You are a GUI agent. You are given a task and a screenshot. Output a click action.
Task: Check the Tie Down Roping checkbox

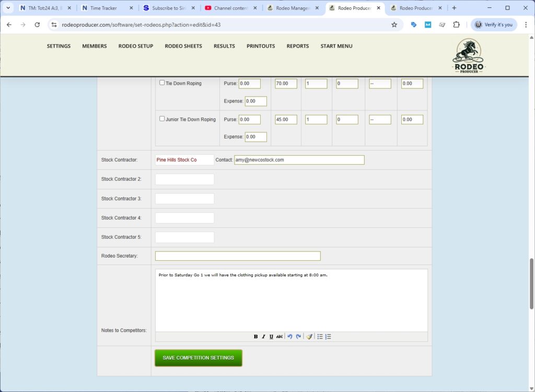click(162, 83)
